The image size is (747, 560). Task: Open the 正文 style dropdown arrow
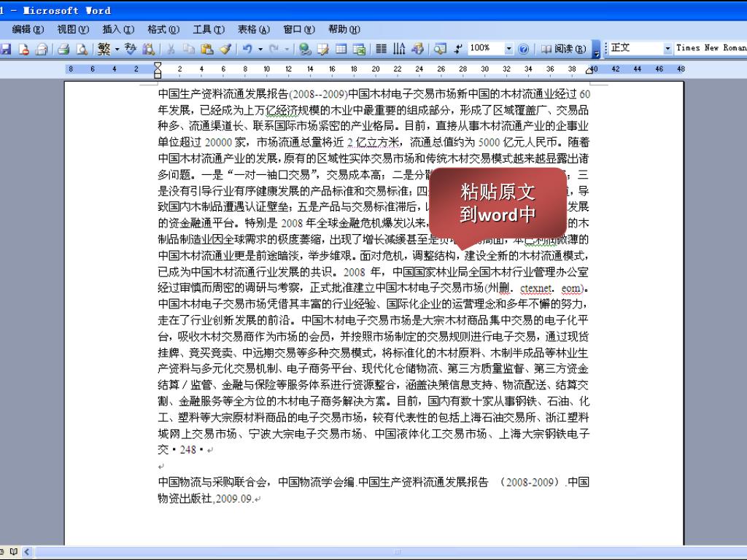tap(667, 49)
